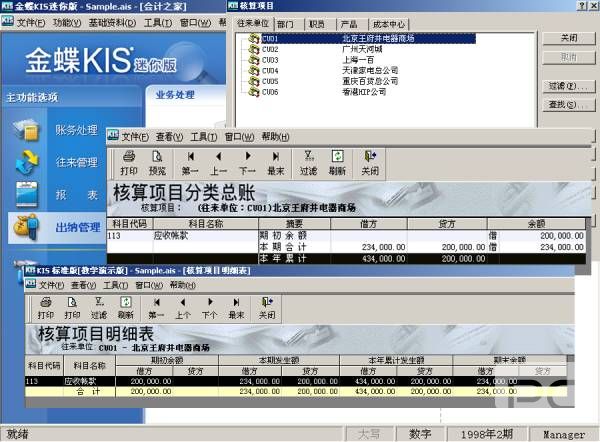Click the 打印 (Print) icon in ledger toolbar
This screenshot has height=442, width=600.
tap(129, 162)
